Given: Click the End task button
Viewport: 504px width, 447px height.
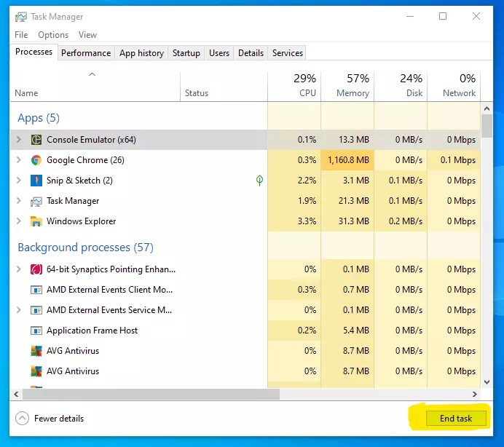Looking at the screenshot, I should (456, 419).
